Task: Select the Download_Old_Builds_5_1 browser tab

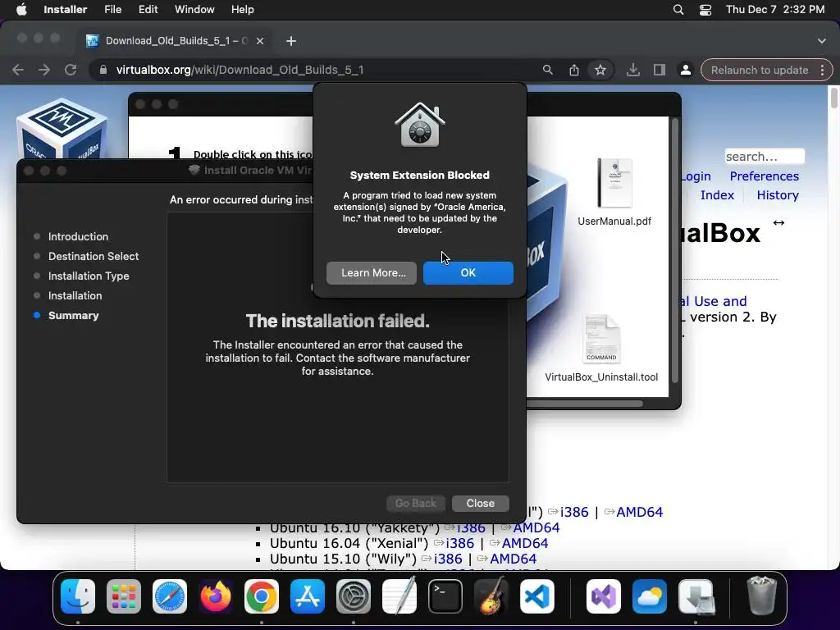Action: click(176, 41)
